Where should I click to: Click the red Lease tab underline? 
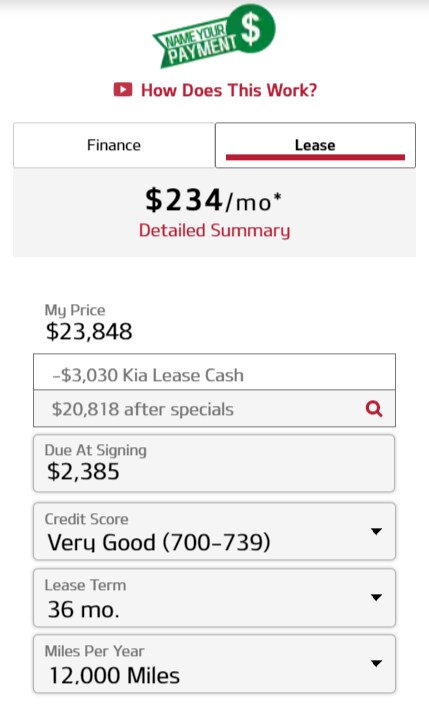tap(315, 157)
